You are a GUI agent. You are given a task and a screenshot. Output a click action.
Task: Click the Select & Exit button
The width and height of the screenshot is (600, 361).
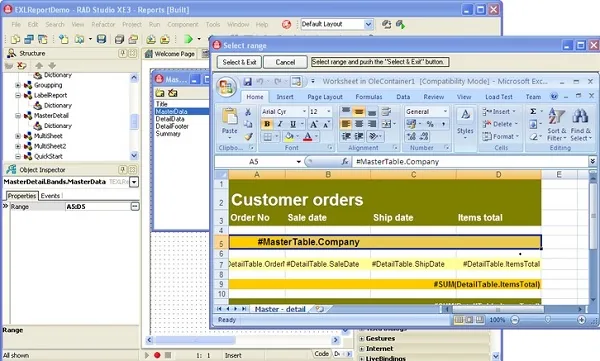click(239, 62)
